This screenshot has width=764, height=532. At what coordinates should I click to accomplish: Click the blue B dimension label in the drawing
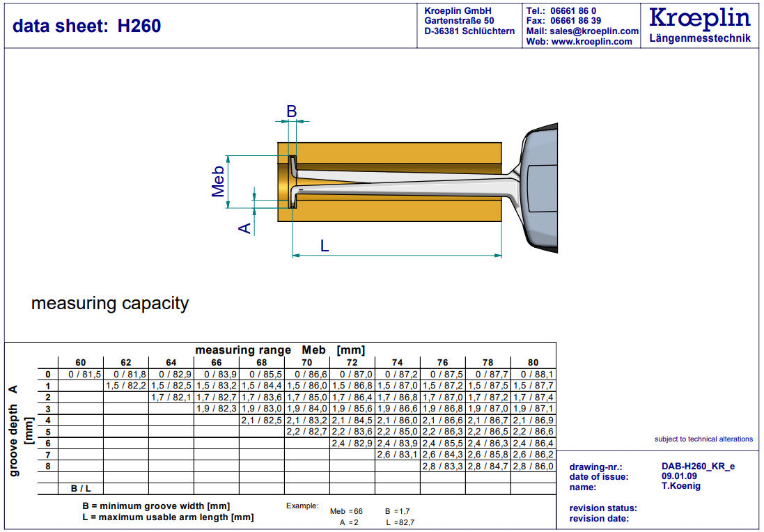coord(292,111)
